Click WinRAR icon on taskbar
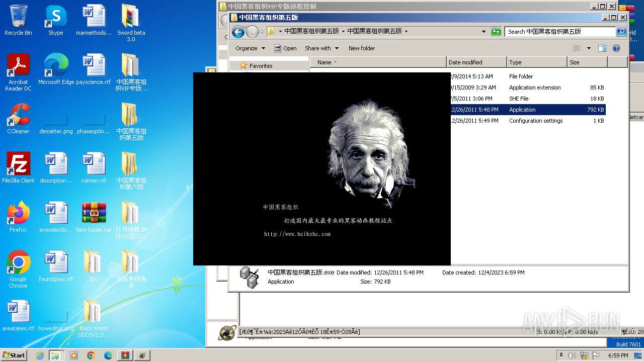The image size is (644, 362). (x=125, y=355)
